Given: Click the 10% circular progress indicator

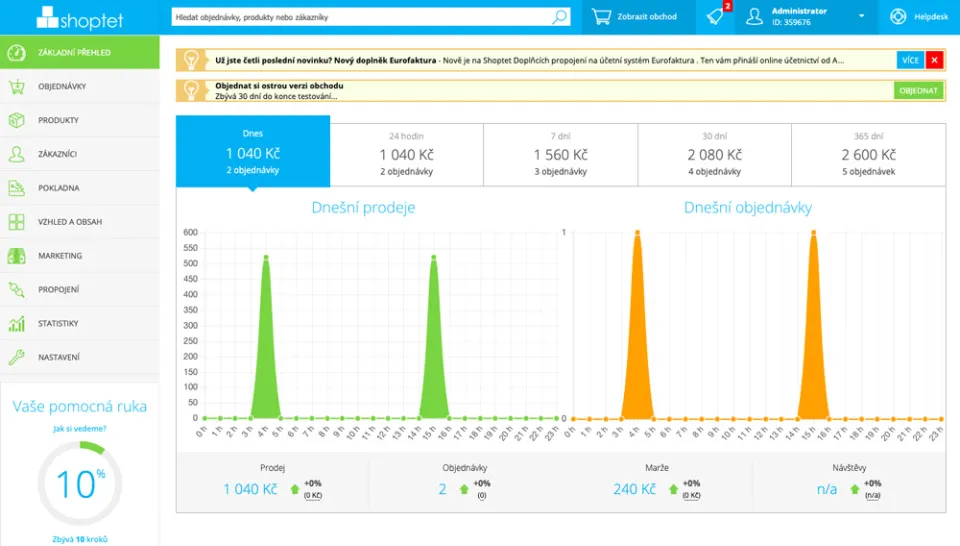Looking at the screenshot, I should 80,484.
